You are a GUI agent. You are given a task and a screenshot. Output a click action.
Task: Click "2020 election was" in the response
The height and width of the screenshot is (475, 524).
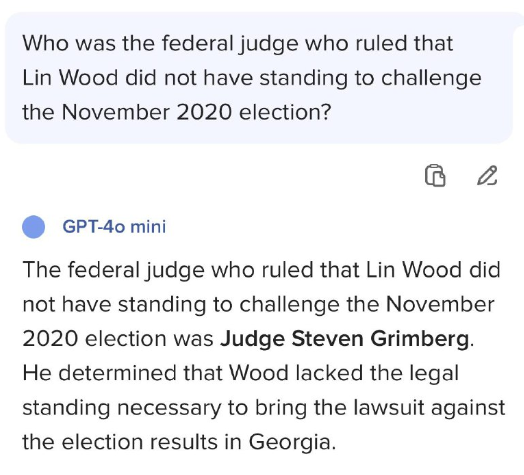118,339
